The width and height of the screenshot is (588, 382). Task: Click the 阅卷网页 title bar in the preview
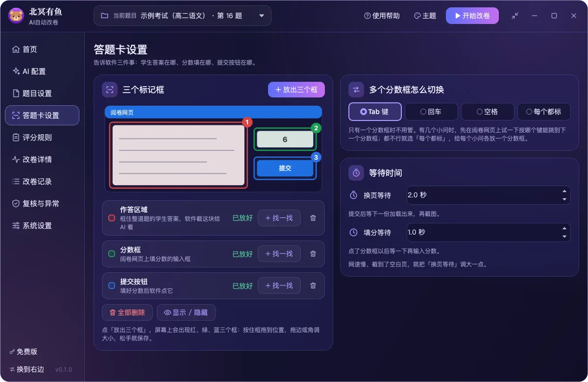(x=213, y=112)
